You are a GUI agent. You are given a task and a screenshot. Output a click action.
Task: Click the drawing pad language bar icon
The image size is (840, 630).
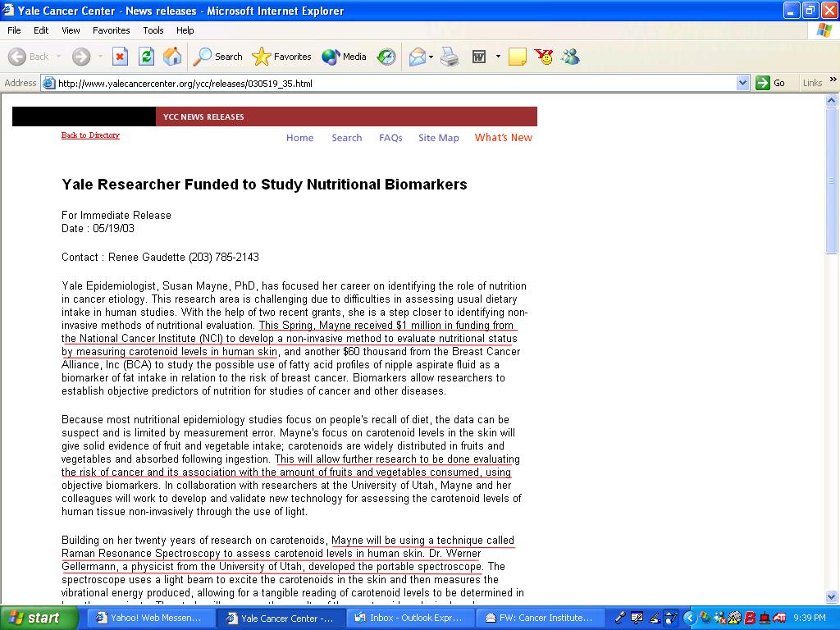coord(670,618)
